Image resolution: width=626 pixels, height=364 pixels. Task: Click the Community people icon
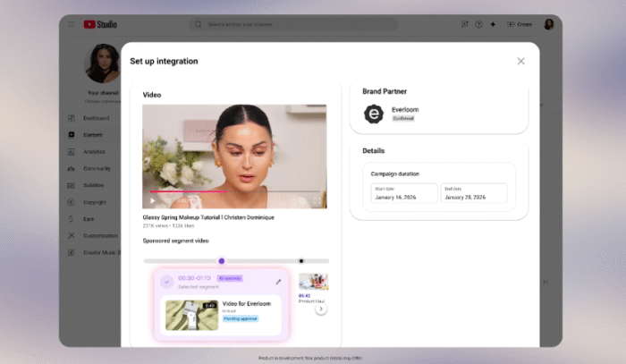coord(71,168)
